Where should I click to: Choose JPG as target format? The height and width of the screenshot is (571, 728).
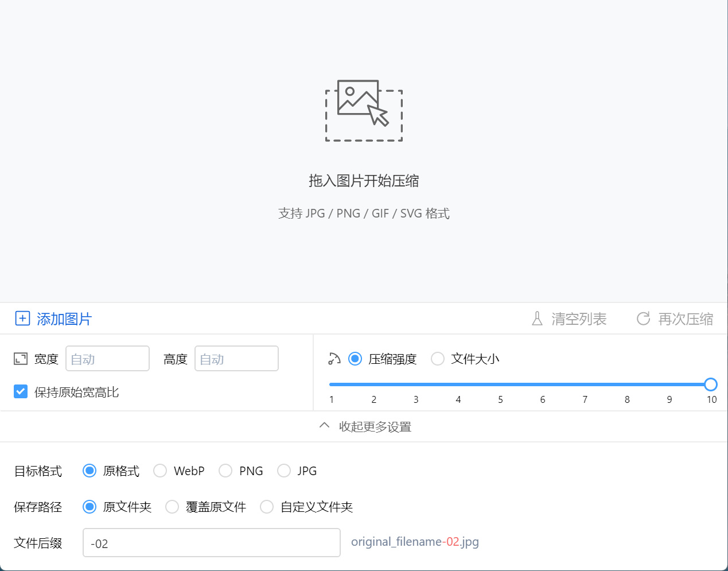[284, 471]
